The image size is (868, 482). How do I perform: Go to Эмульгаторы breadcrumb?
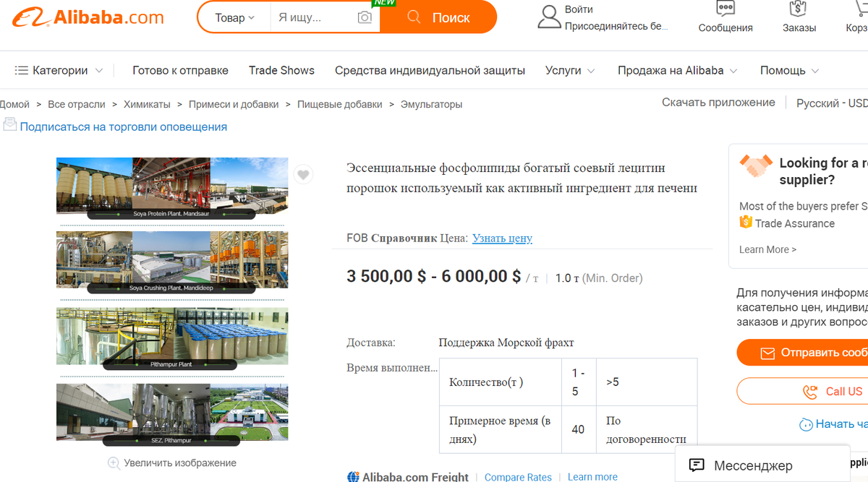[431, 104]
